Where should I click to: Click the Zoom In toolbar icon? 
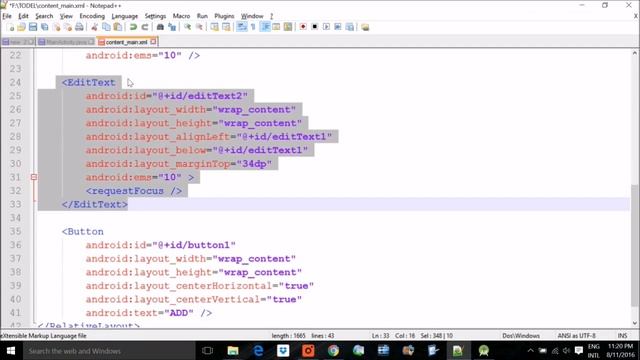pyautogui.click(x=187, y=27)
